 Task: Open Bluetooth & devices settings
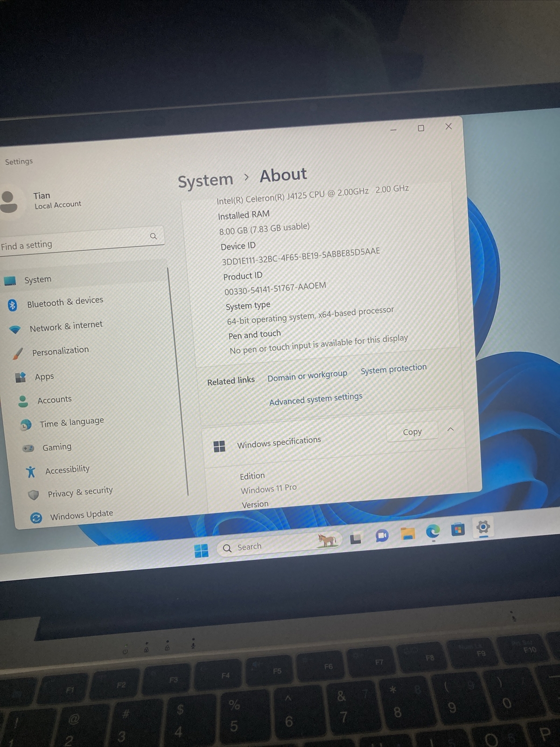click(65, 302)
